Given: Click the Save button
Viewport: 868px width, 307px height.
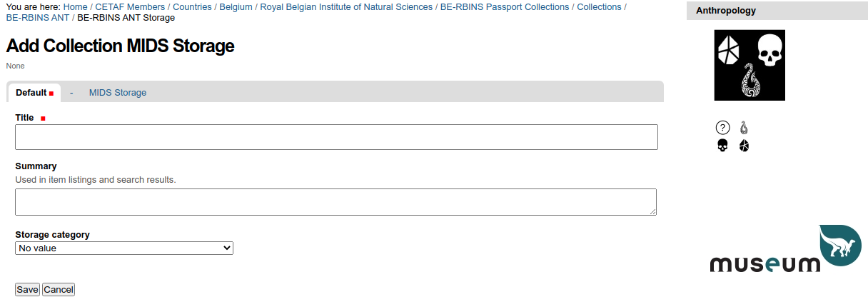Looking at the screenshot, I should [x=27, y=289].
